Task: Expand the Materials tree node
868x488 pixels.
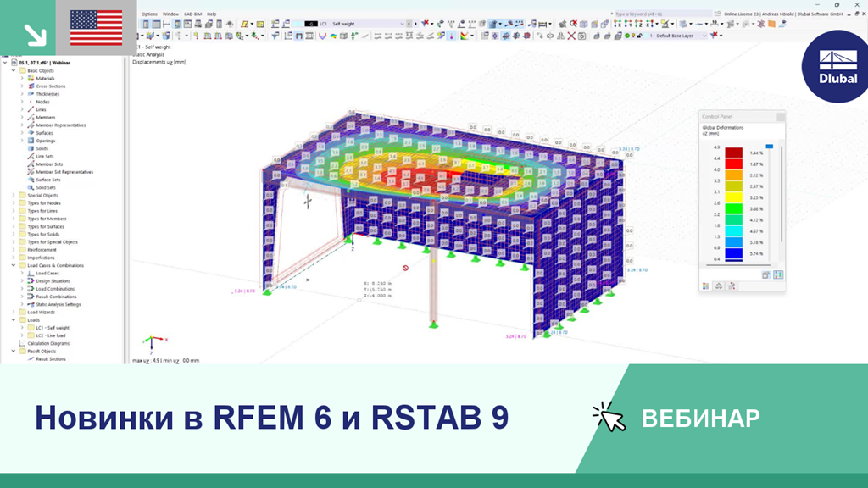Action: (x=22, y=79)
